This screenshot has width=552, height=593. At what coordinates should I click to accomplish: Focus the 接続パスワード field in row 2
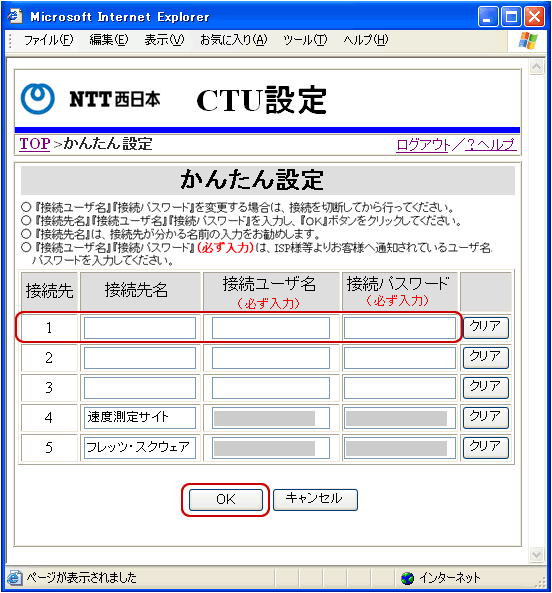coord(400,358)
